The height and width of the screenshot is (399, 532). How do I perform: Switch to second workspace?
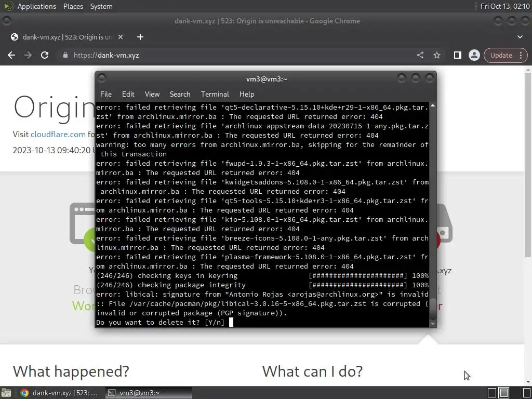[504, 393]
